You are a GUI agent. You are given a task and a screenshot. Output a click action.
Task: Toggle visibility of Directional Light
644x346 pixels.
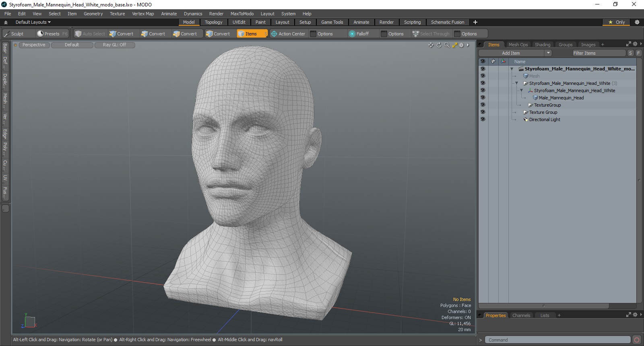click(x=483, y=119)
